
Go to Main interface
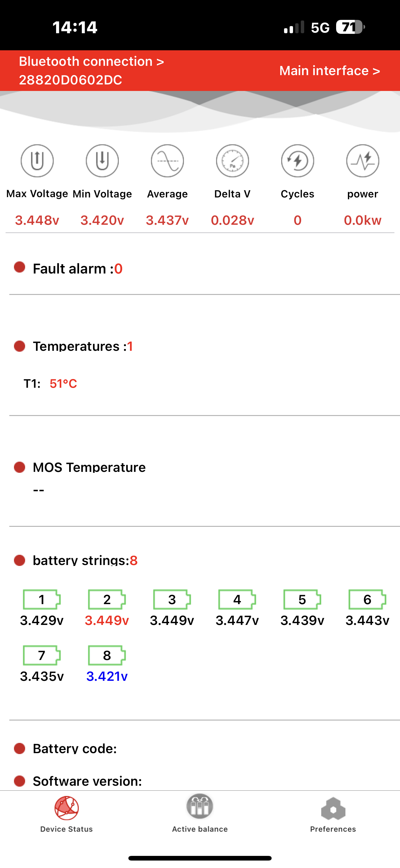[x=329, y=71]
